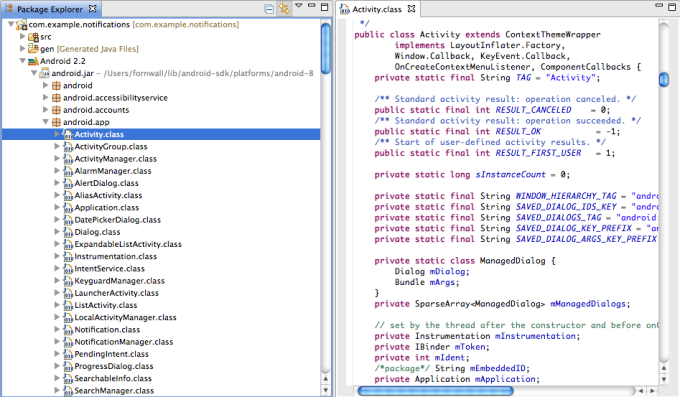Close the Activity.class editor tab
This screenshot has width=680, height=397.
click(411, 9)
